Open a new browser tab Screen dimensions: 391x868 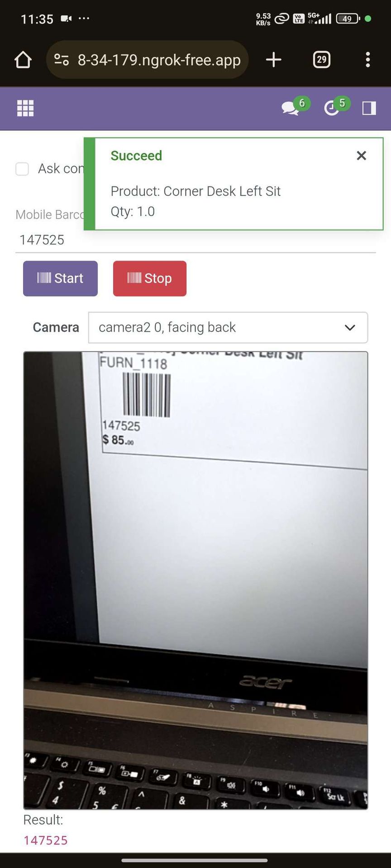[x=273, y=60]
